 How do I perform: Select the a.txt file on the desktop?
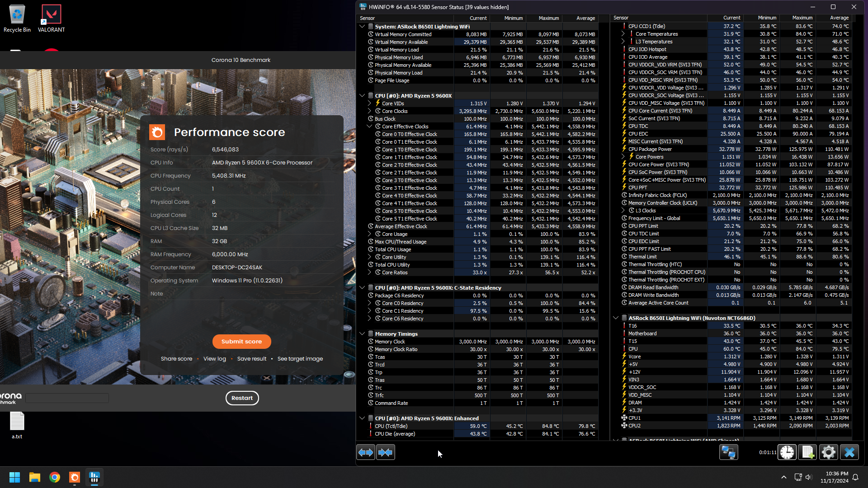click(x=17, y=425)
